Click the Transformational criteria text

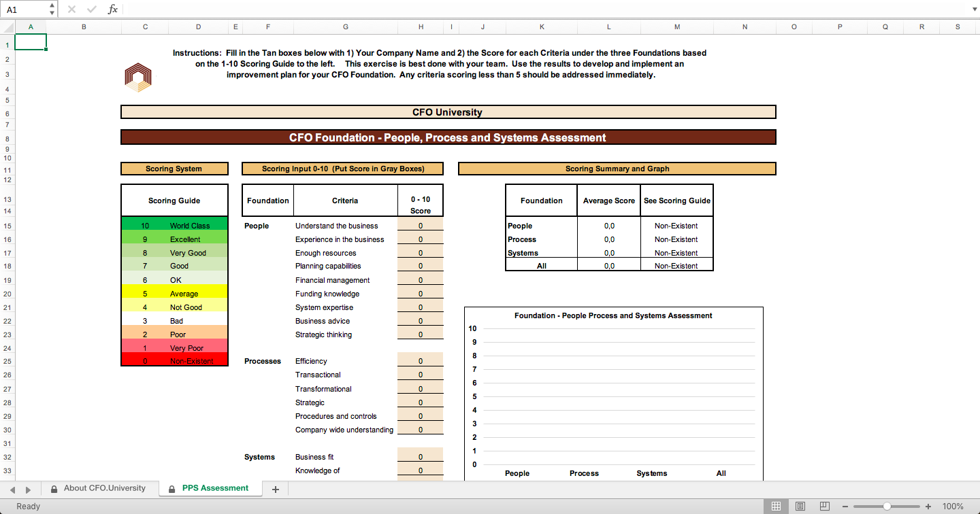[x=323, y=389]
